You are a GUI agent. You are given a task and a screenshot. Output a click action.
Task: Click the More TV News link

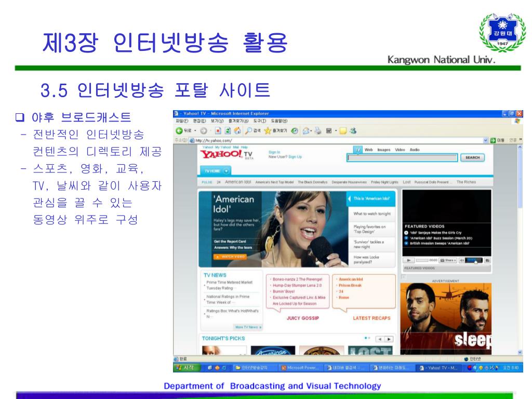(248, 327)
